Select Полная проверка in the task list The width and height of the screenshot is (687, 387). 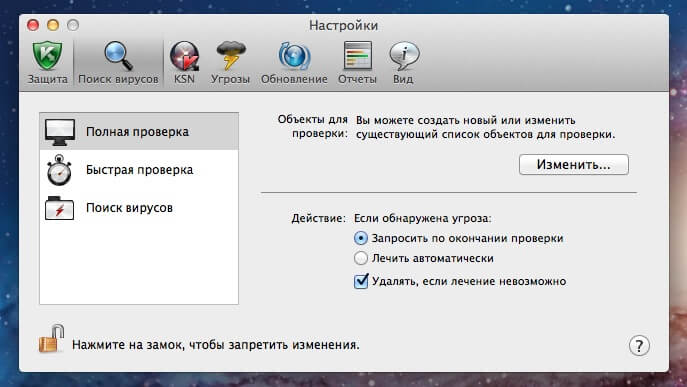pyautogui.click(x=139, y=131)
